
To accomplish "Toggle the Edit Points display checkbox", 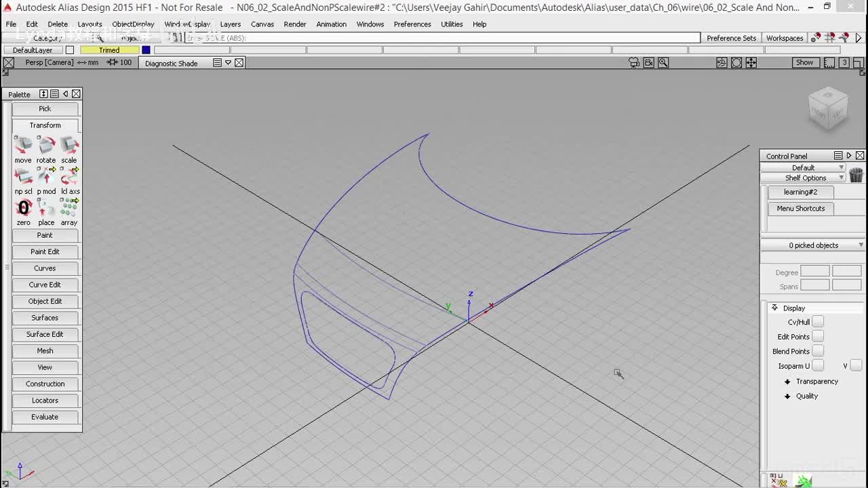I will [818, 337].
